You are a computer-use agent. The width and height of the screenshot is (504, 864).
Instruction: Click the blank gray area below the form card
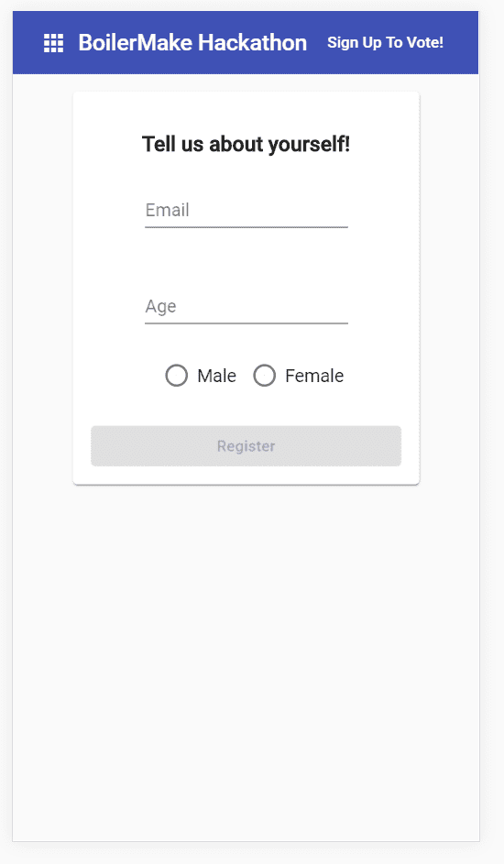click(247, 662)
